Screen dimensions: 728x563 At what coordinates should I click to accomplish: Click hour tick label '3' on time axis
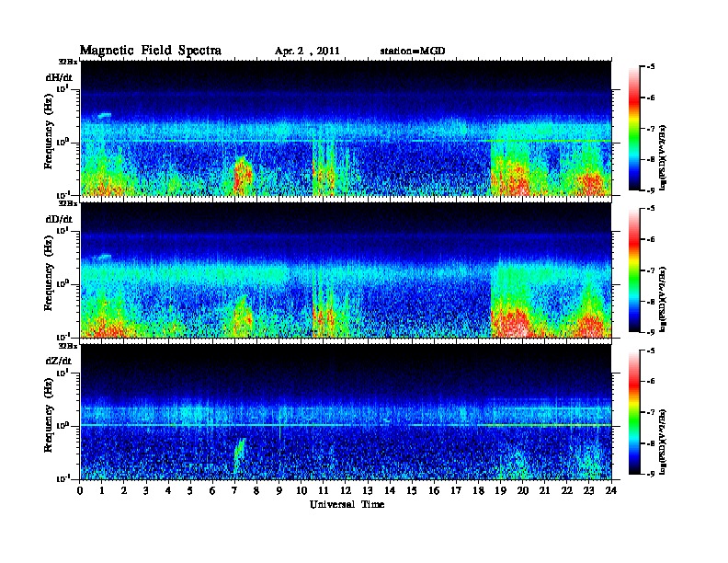click(146, 490)
